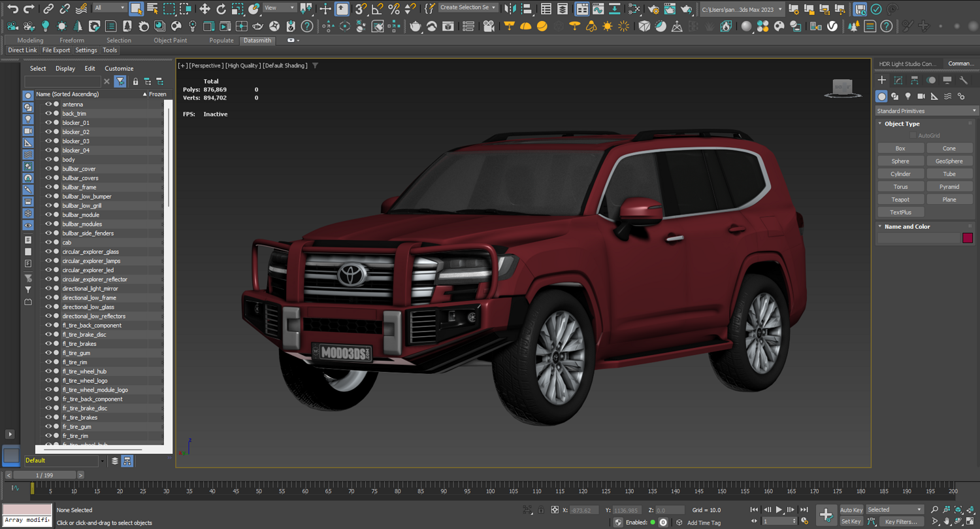Open the Scene Explorer Display menu

coord(65,69)
